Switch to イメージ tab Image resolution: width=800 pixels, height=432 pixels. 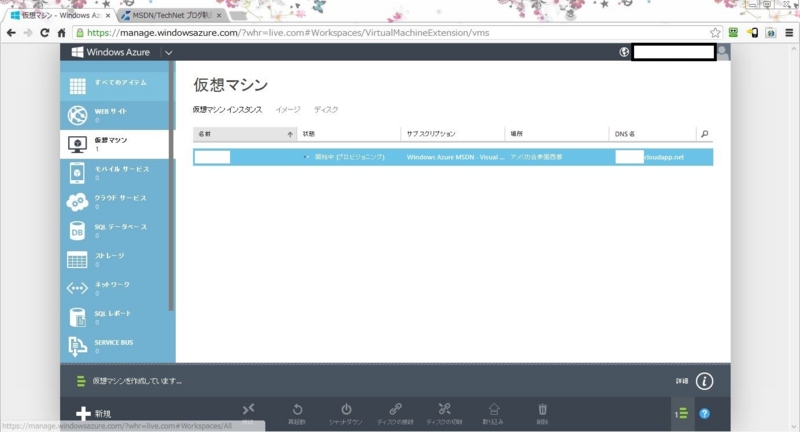click(288, 110)
